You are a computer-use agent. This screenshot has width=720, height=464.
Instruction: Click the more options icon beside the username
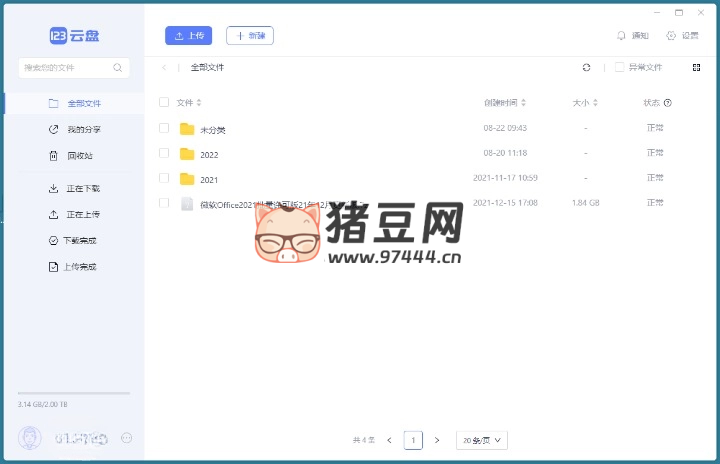click(126, 438)
